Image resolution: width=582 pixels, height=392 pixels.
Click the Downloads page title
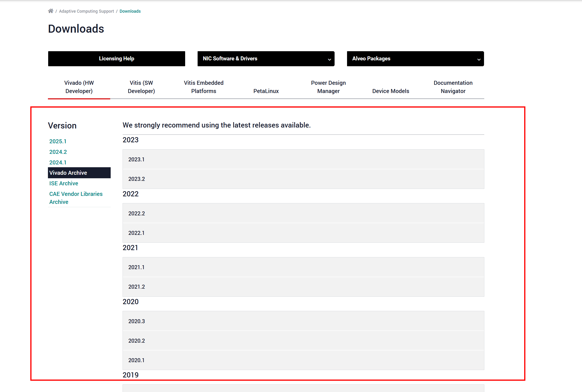[76, 29]
